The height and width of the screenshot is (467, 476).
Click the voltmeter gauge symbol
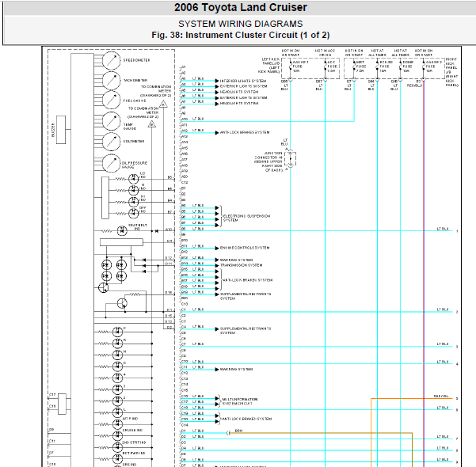click(x=112, y=142)
